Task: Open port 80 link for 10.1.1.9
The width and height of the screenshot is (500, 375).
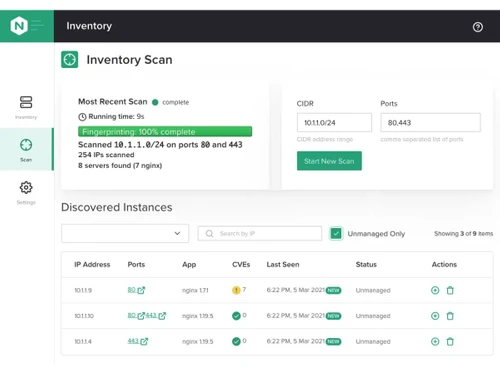Action: point(136,290)
